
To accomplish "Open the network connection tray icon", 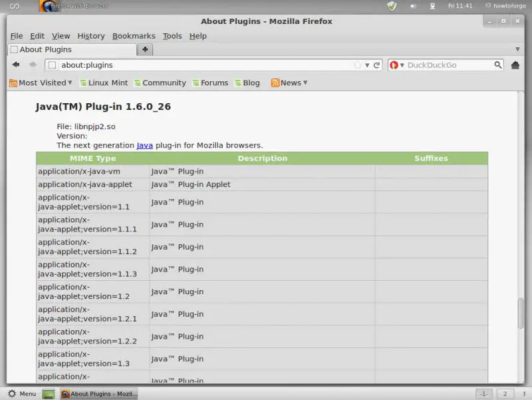I will pyautogui.click(x=432, y=6).
